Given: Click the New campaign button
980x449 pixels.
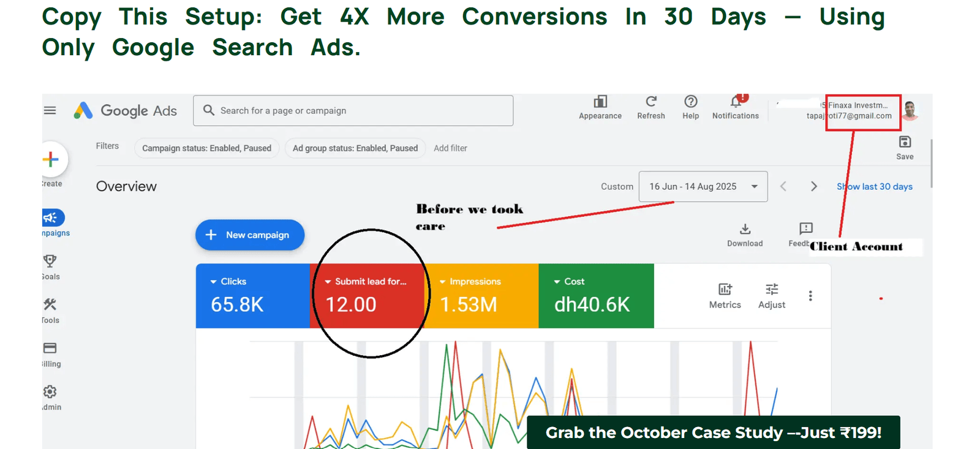Looking at the screenshot, I should pyautogui.click(x=250, y=235).
